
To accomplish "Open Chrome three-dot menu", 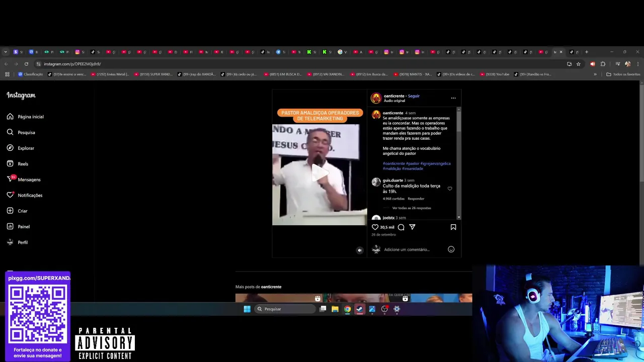I will pos(637,64).
